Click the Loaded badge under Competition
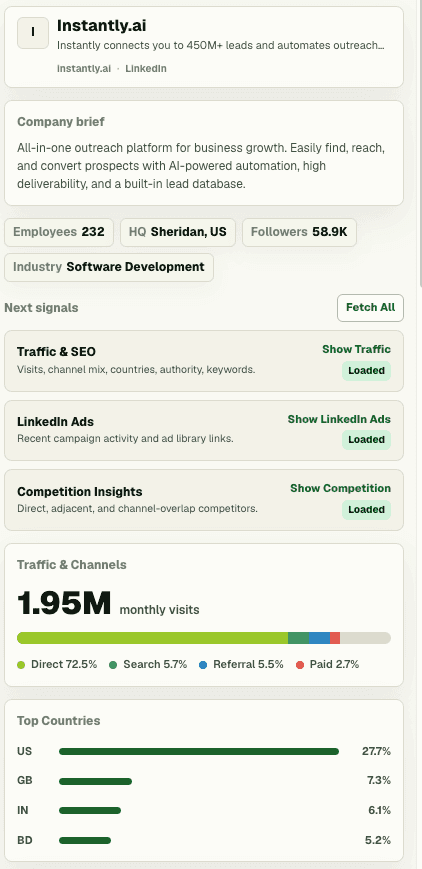The image size is (422, 869). [367, 509]
